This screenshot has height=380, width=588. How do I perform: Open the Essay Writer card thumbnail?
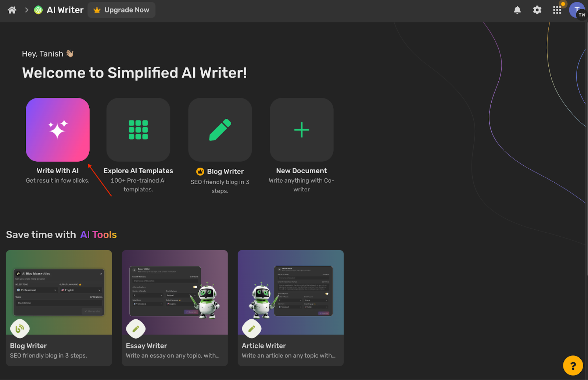[175, 292]
